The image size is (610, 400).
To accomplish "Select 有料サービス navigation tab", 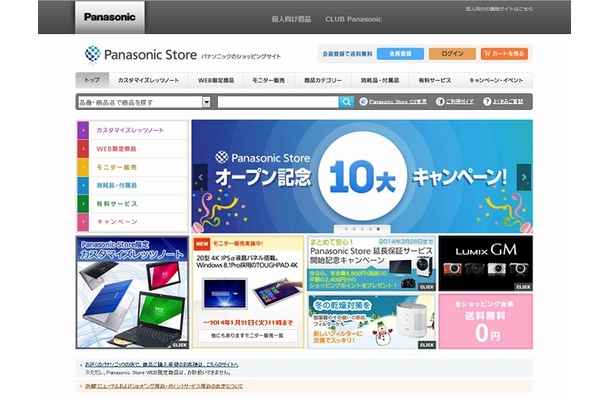I will (435, 80).
